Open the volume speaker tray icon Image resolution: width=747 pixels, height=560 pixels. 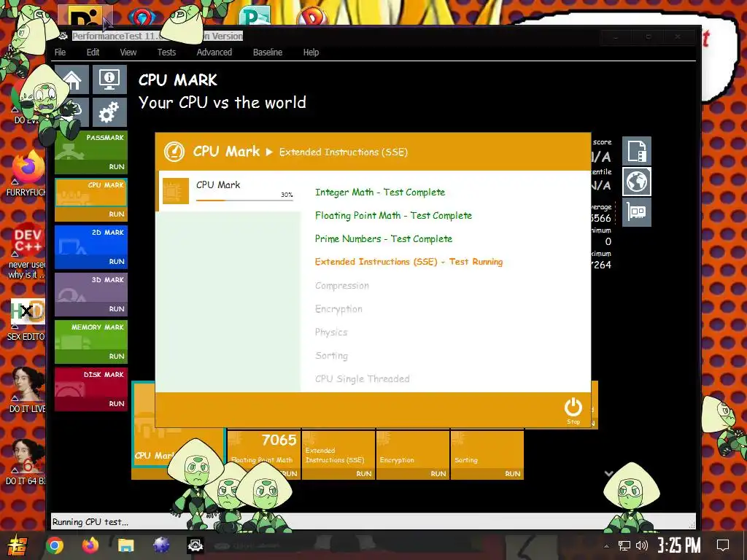point(642,545)
